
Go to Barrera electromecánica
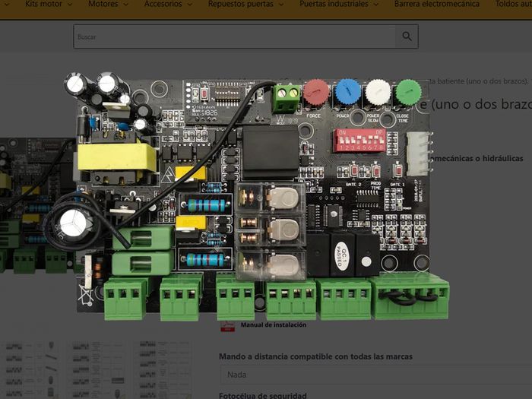pos(437,4)
